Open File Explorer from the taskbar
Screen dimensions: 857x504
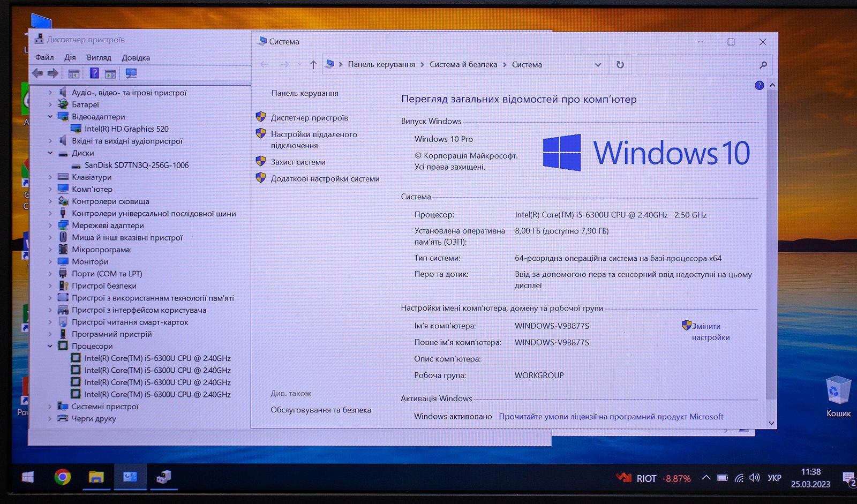[x=96, y=477]
